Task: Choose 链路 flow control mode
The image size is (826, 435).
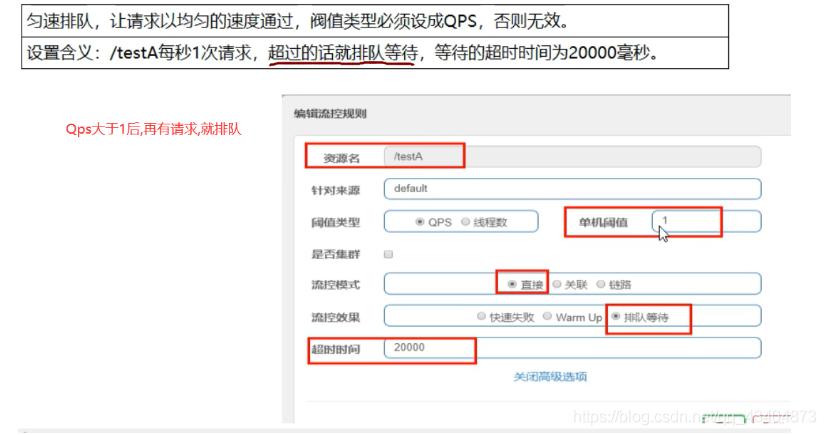Action: coord(601,284)
